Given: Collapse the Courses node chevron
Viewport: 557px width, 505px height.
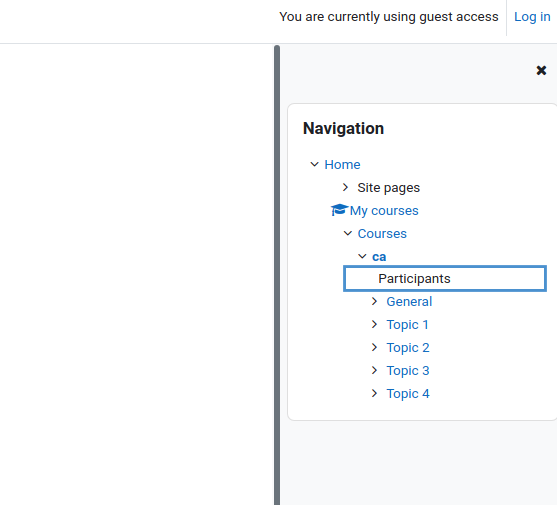Looking at the screenshot, I should pos(348,233).
